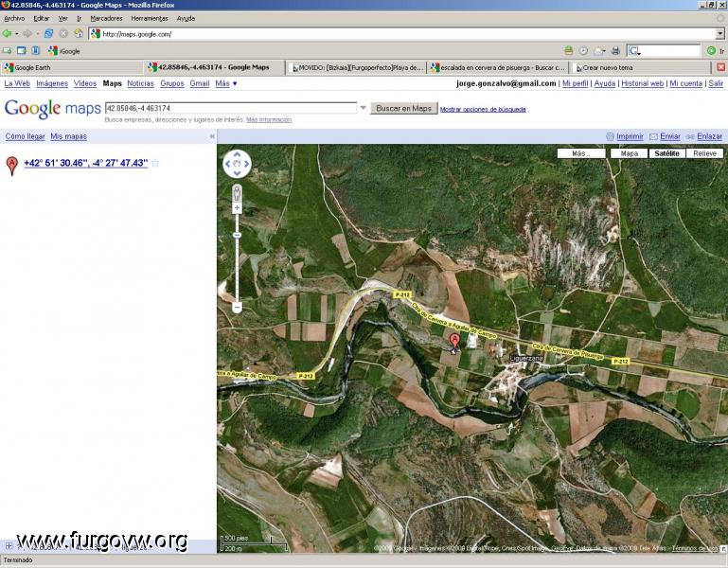728x568 pixels.
Task: Open the Ayuda menu
Action: (x=186, y=19)
